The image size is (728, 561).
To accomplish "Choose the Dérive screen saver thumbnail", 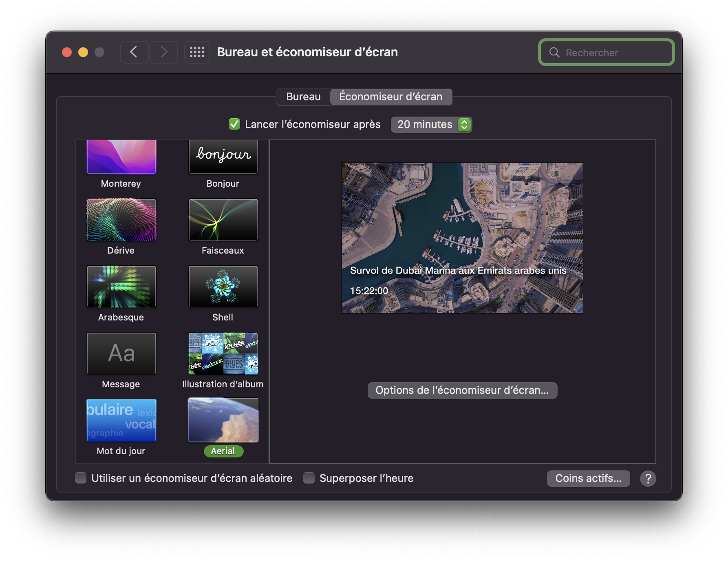I will tap(121, 220).
